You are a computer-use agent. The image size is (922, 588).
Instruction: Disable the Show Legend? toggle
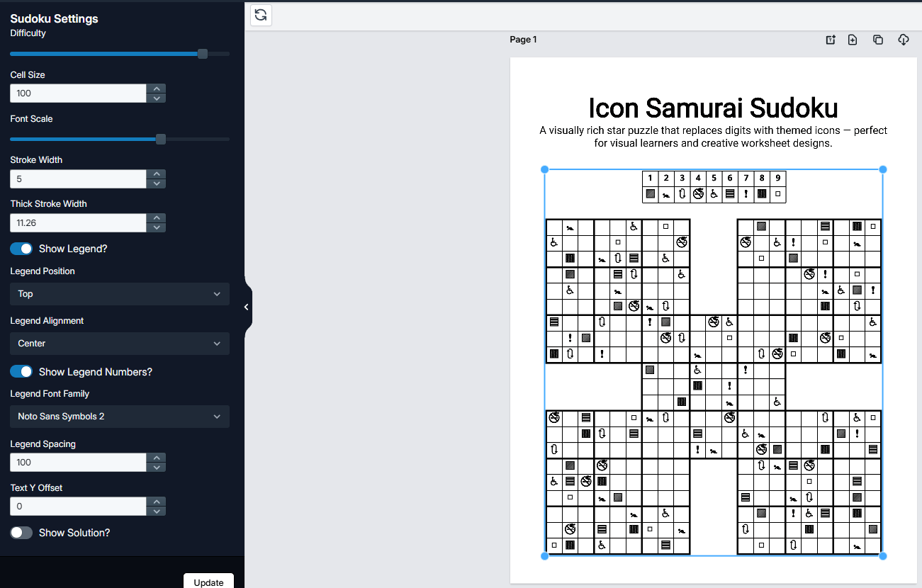point(21,249)
